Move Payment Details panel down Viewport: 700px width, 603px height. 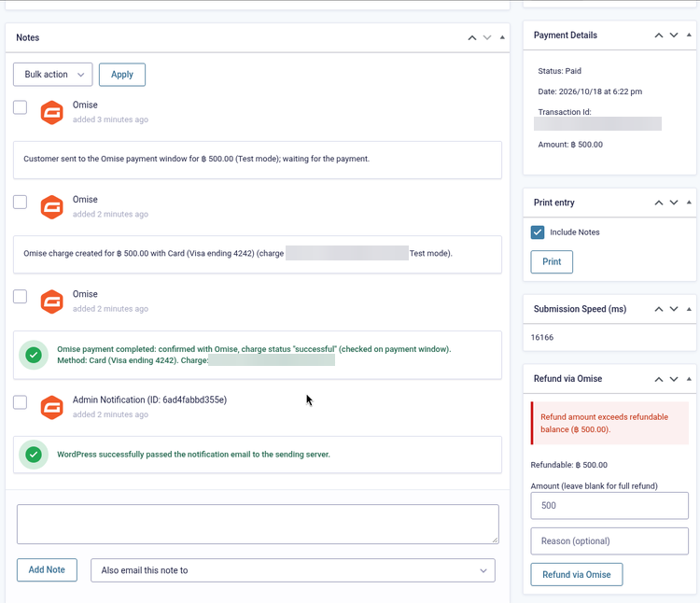[674, 35]
